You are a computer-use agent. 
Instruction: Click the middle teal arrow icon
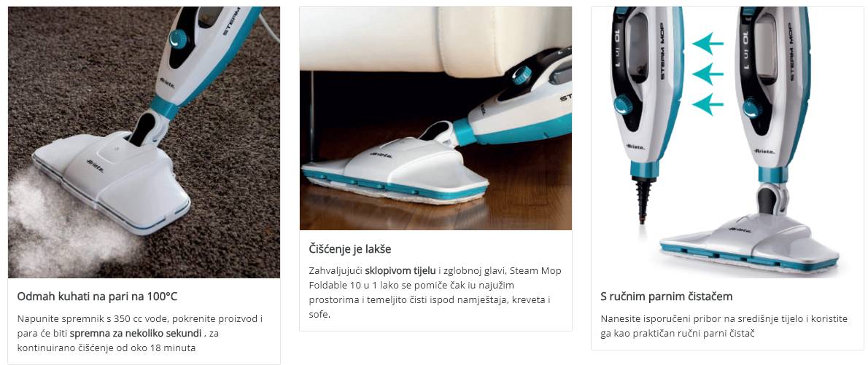tap(708, 74)
